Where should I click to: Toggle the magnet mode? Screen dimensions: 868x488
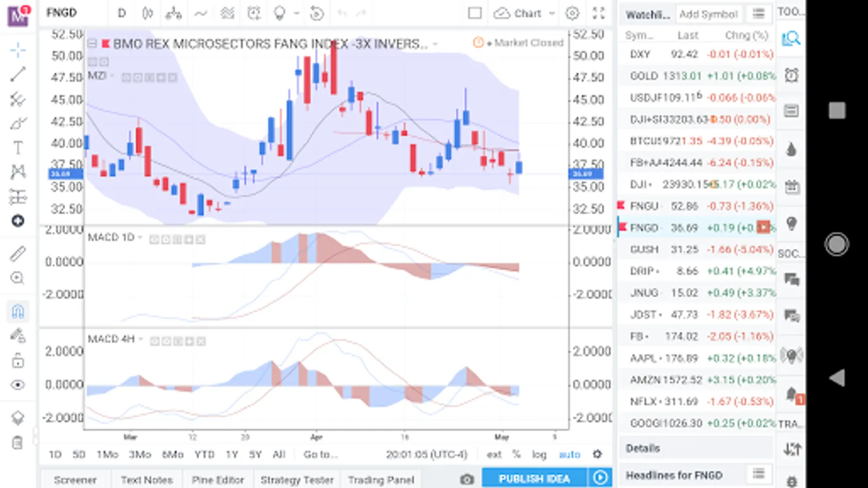[x=18, y=311]
